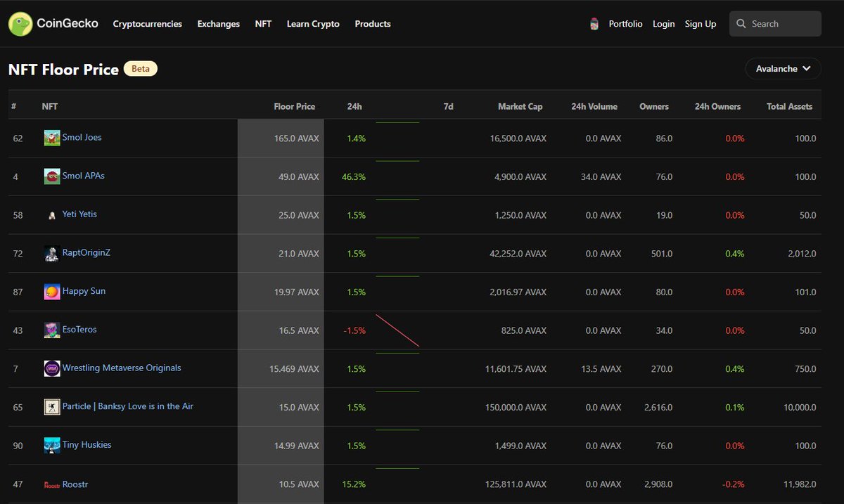Go to Portfolio

(626, 24)
